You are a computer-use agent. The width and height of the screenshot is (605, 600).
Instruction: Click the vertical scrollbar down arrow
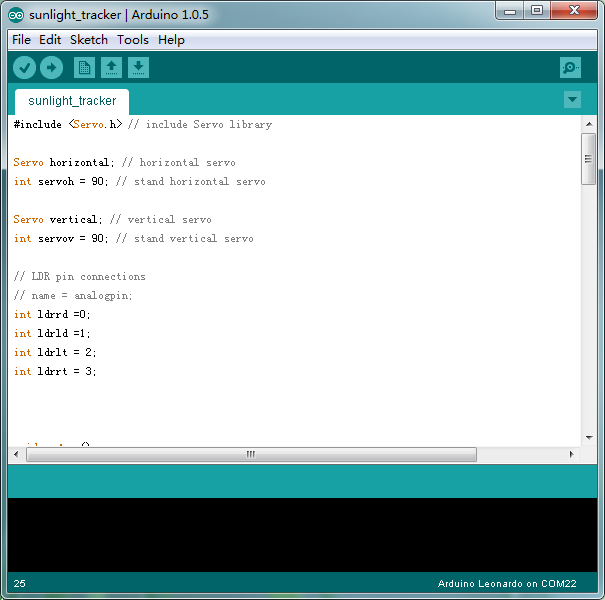click(x=589, y=438)
